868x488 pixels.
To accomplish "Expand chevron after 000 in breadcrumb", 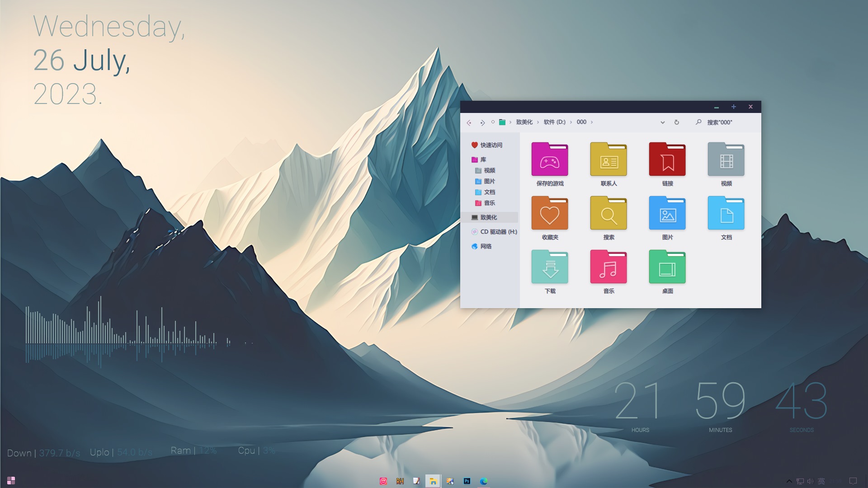I will pyautogui.click(x=592, y=122).
